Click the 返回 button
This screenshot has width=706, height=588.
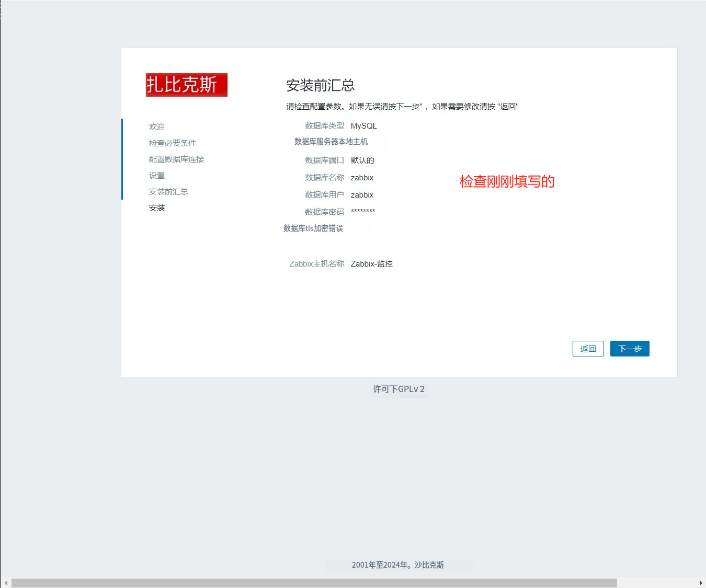coord(588,349)
